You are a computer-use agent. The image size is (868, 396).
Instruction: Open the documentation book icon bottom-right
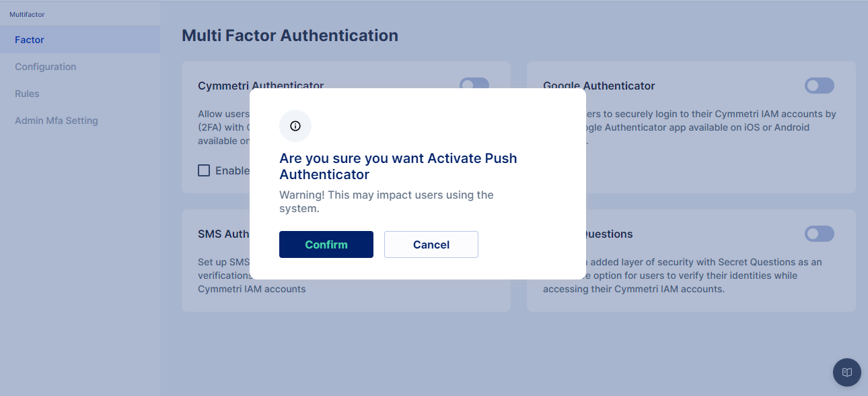[846, 372]
